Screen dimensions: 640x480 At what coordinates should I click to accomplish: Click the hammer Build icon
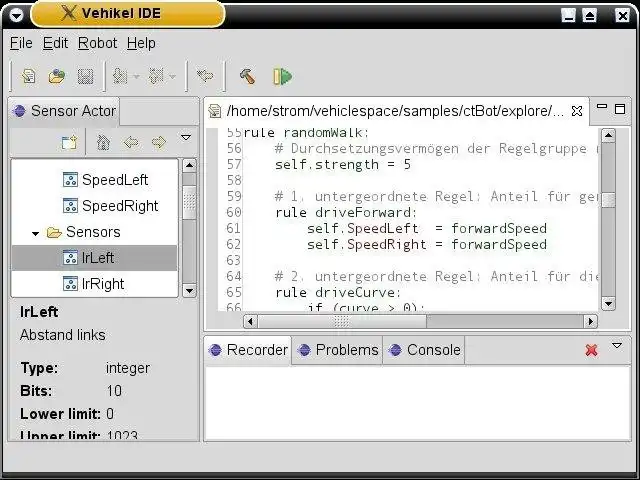[247, 76]
